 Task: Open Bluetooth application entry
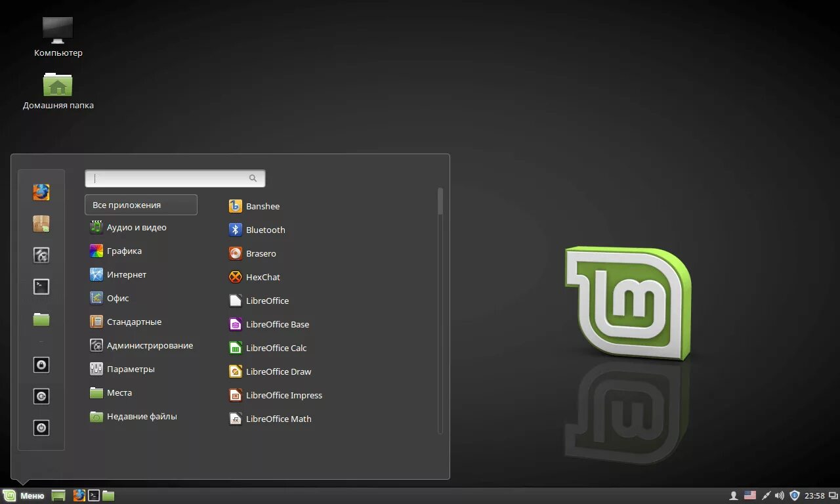[257, 230]
